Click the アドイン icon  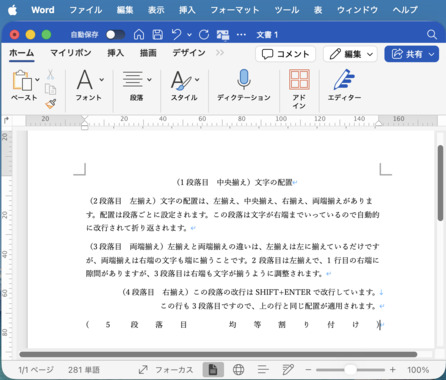point(299,88)
